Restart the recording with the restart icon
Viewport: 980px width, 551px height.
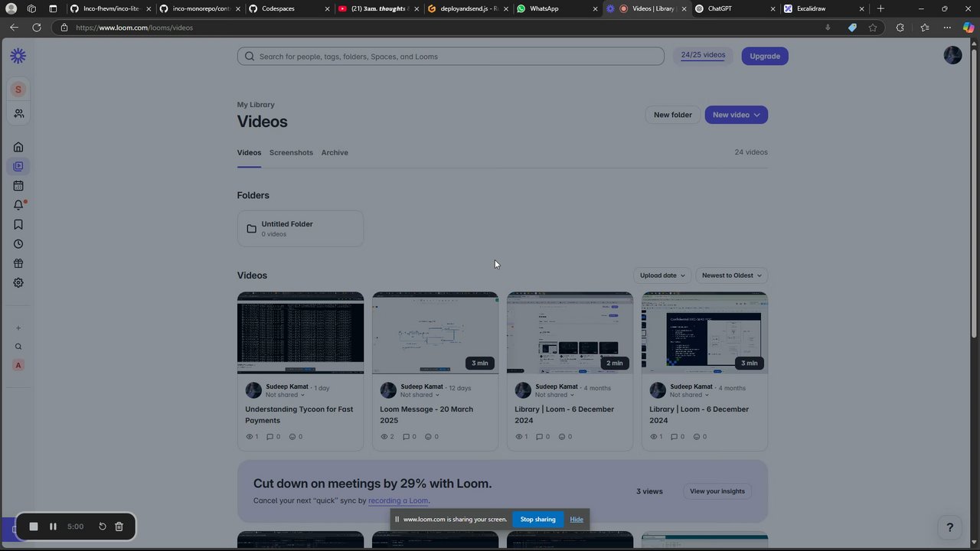tap(102, 527)
